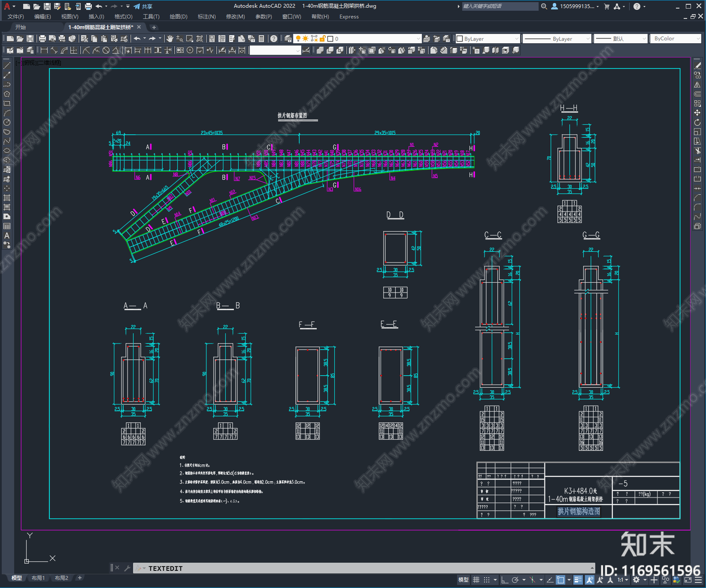The image size is (706, 588).
Task: Click the 共享 share button
Action: pos(143,6)
